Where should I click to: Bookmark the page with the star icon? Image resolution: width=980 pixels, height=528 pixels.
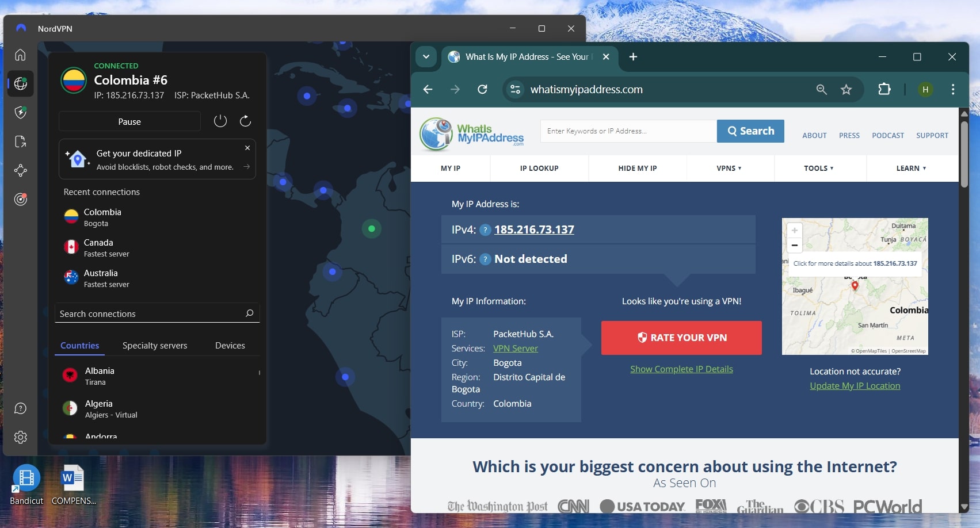point(845,89)
